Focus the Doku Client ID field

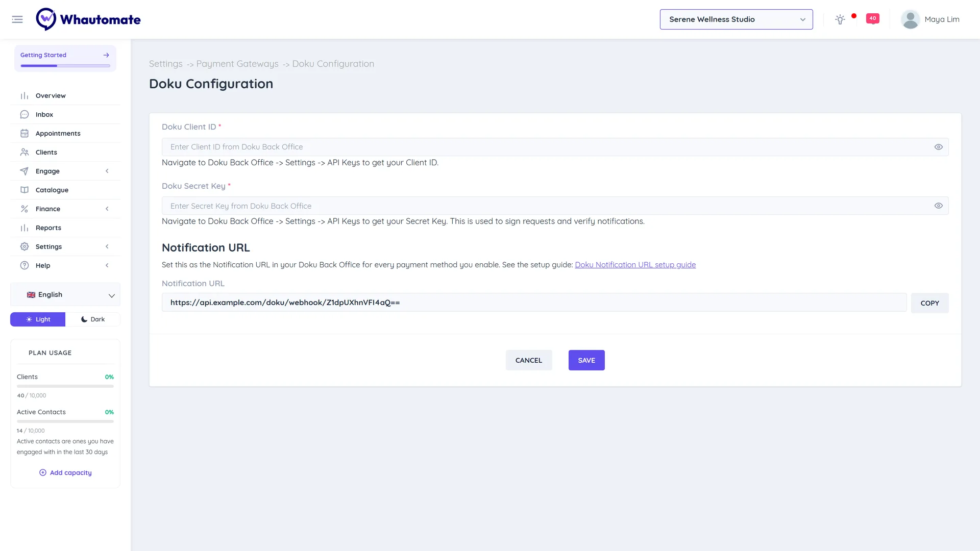(555, 147)
